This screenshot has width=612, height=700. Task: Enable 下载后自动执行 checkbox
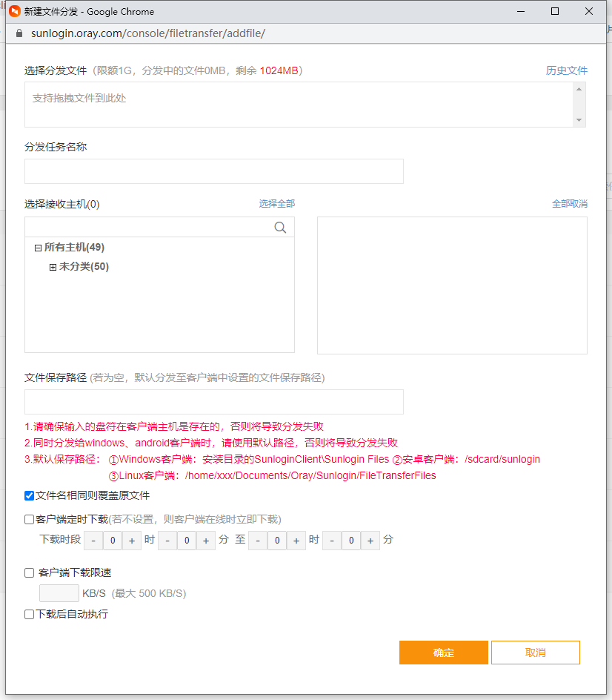coord(30,614)
